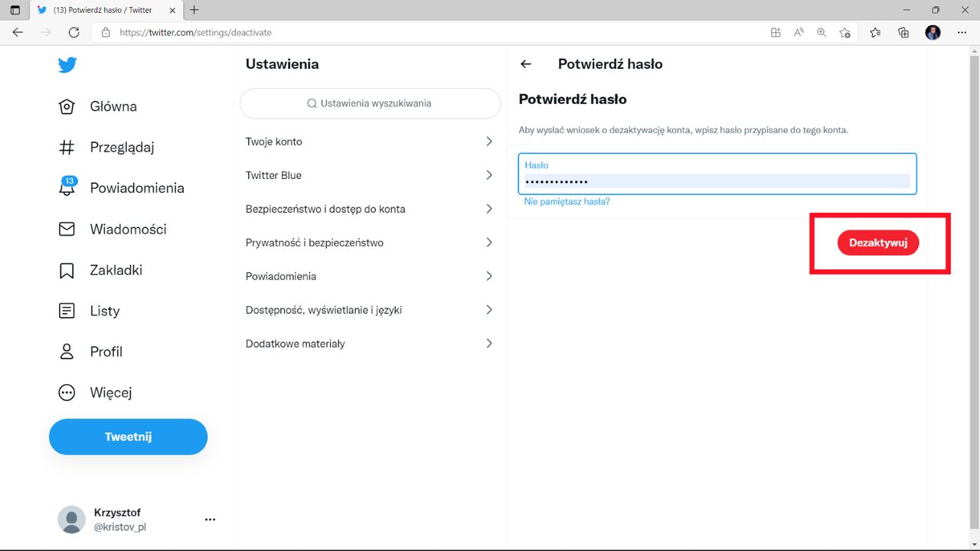Open Powiadomienia bell icon with badge
Viewport: 980px width, 551px height.
67,187
